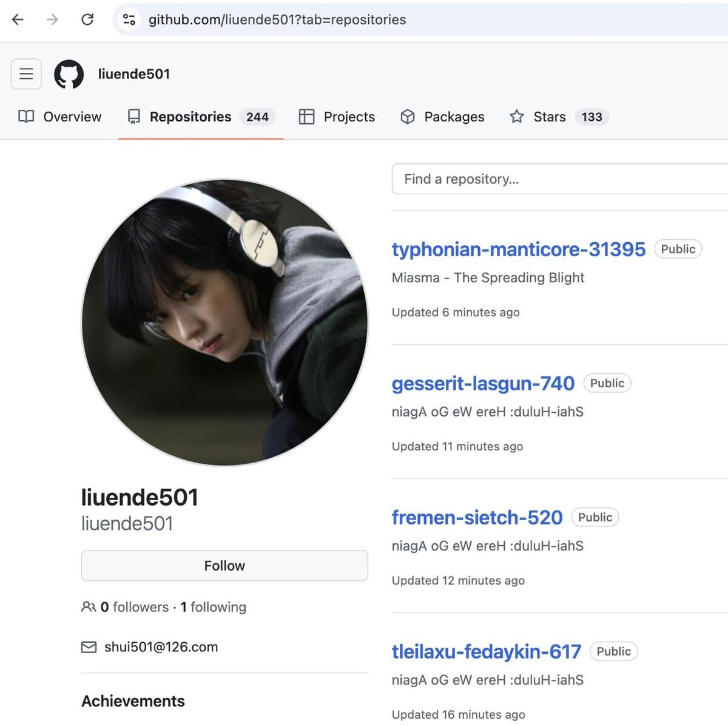Image resolution: width=728 pixels, height=726 pixels.
Task: Open the Overview tab
Action: (60, 117)
